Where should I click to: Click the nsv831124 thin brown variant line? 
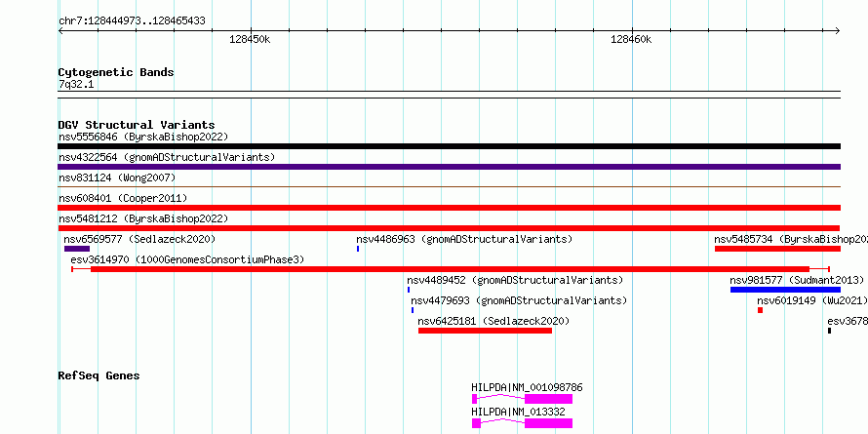pyautogui.click(x=449, y=187)
